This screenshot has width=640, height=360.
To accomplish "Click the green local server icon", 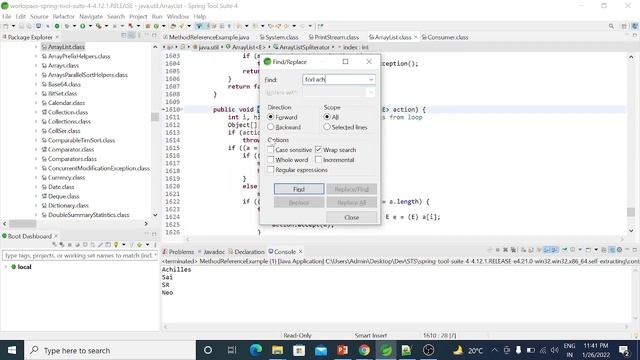I will (x=13, y=267).
